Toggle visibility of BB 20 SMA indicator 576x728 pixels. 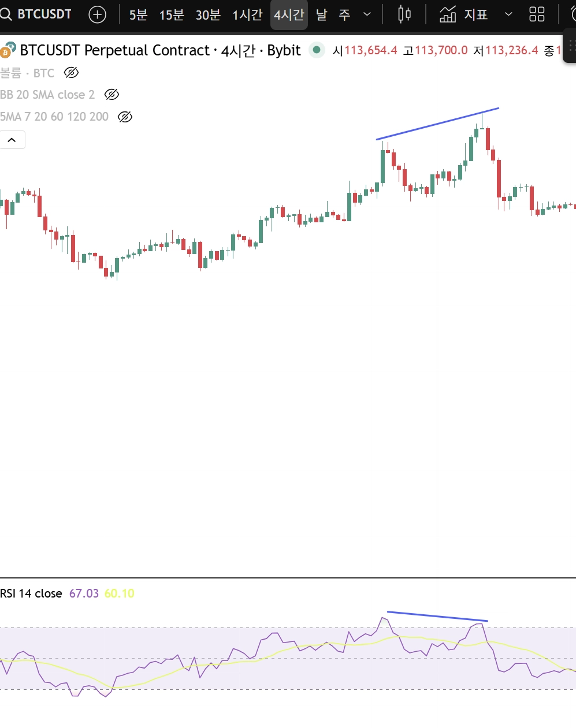pos(112,95)
